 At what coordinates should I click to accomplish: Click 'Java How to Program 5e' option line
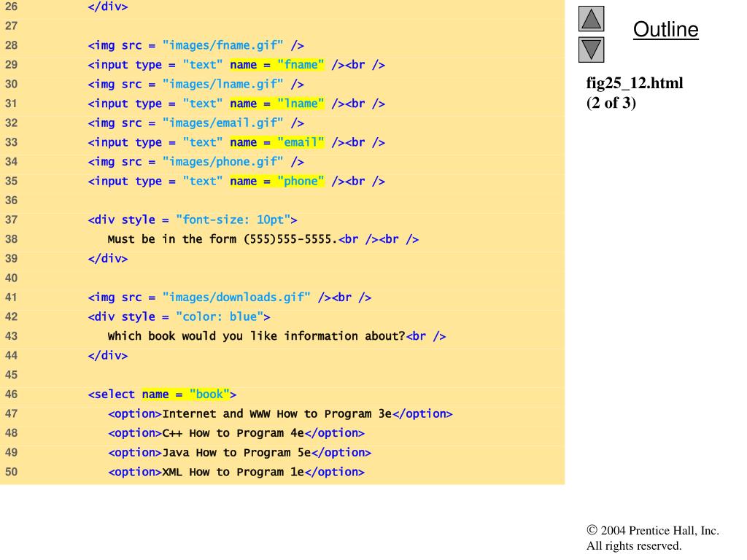(239, 452)
